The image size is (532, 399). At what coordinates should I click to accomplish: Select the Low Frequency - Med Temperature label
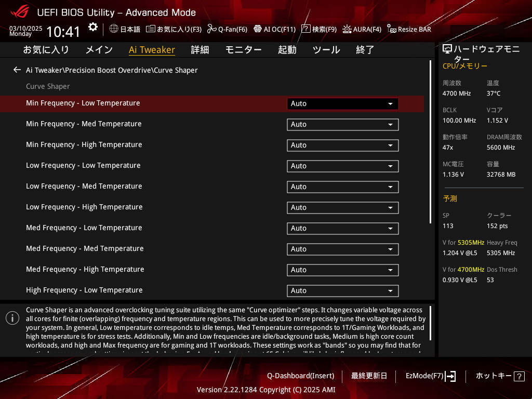[84, 187]
